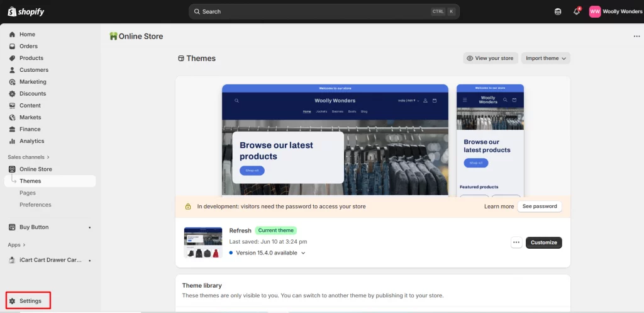The height and width of the screenshot is (313, 644).
Task: Click the Buy Button pin dot
Action: (x=89, y=227)
